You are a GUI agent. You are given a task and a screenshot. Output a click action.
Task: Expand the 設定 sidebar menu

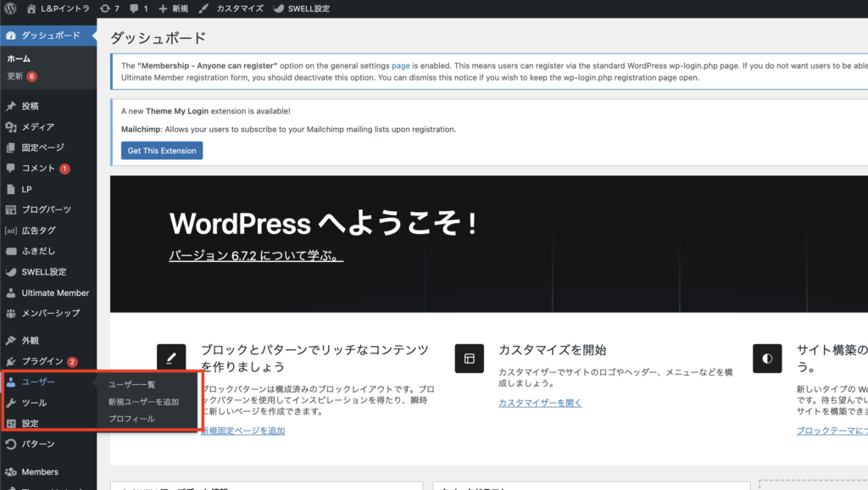pyautogui.click(x=30, y=423)
